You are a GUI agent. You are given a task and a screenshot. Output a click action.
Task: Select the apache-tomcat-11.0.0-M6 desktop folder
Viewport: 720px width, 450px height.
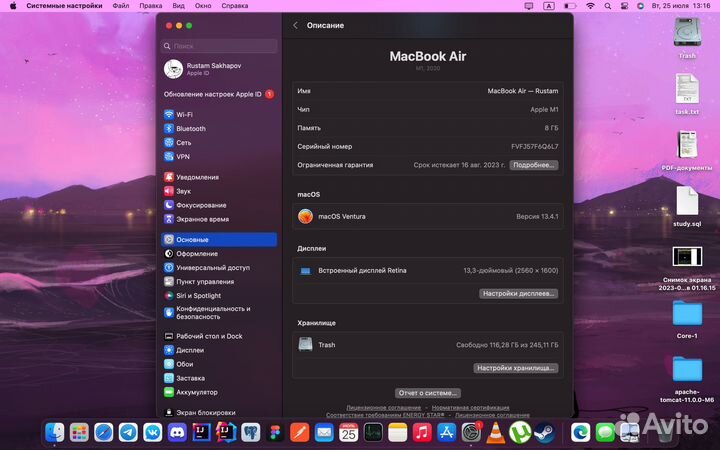pos(687,379)
